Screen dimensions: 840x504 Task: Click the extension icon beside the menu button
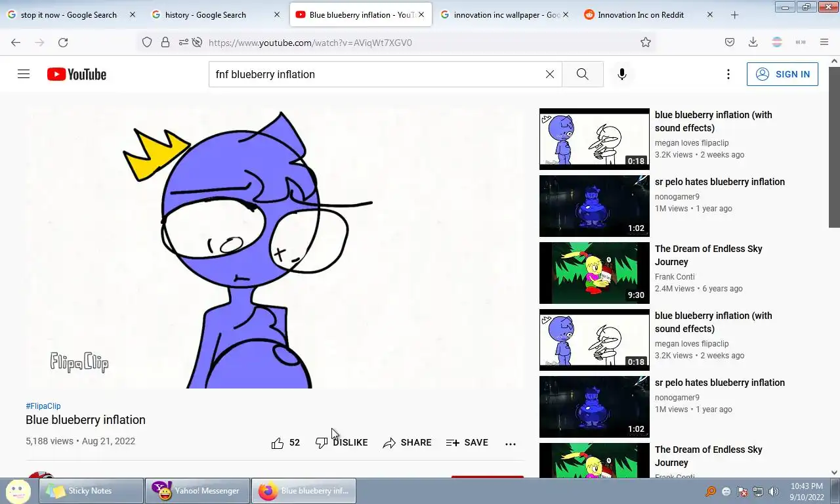click(801, 43)
